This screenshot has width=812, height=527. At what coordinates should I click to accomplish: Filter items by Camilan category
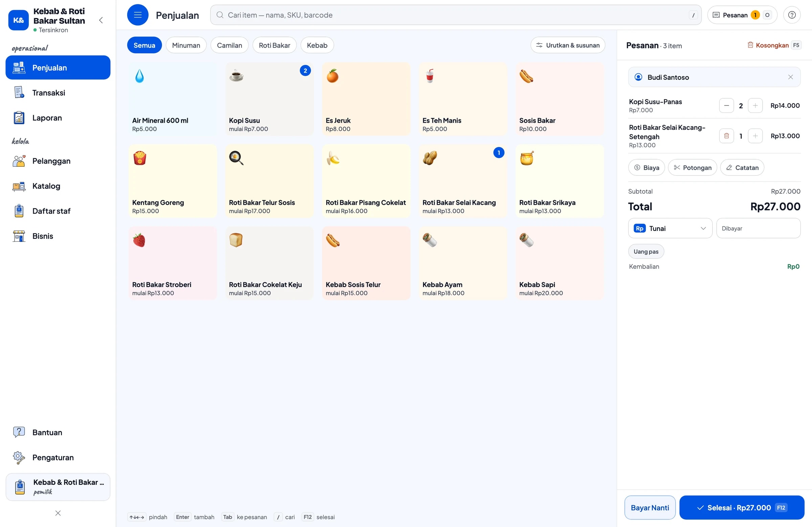229,45
